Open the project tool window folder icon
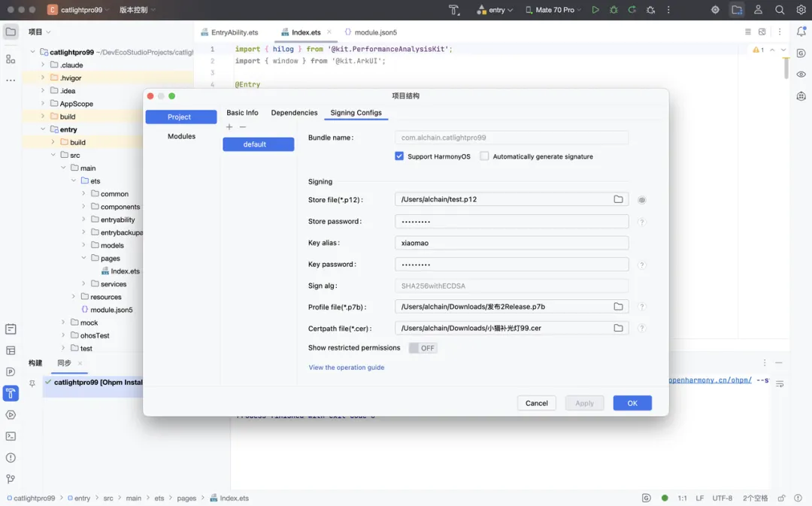812x506 pixels. pyautogui.click(x=11, y=32)
